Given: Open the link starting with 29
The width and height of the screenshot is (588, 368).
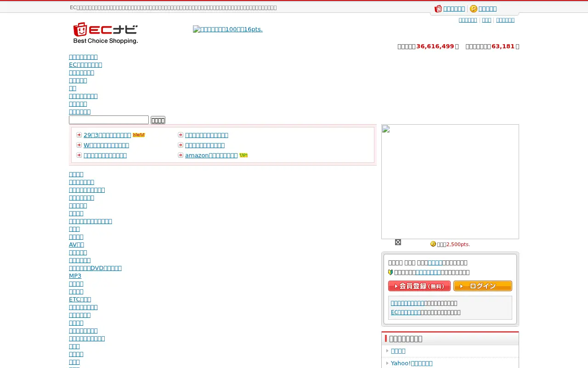Looking at the screenshot, I should click(107, 135).
